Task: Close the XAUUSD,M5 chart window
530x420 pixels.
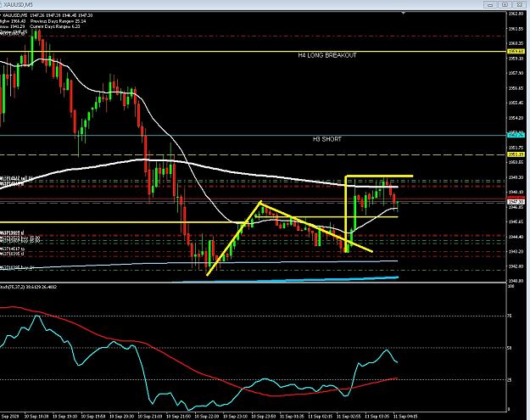Action: (x=520, y=4)
